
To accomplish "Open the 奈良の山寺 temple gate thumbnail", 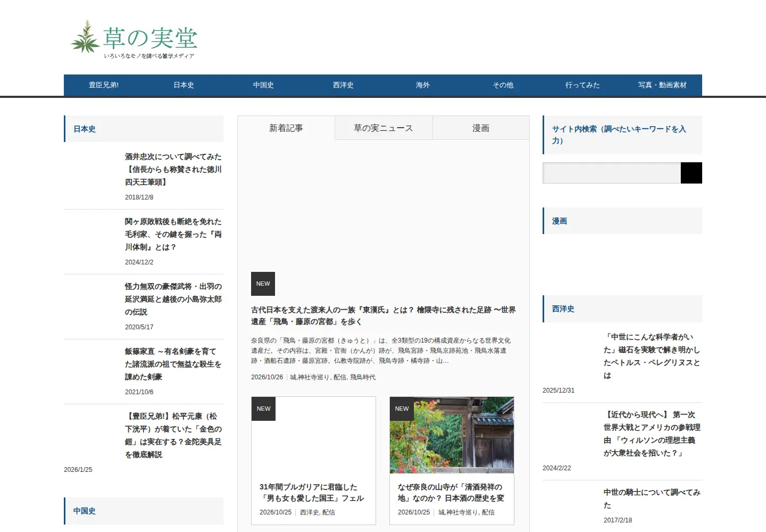I will (x=452, y=435).
